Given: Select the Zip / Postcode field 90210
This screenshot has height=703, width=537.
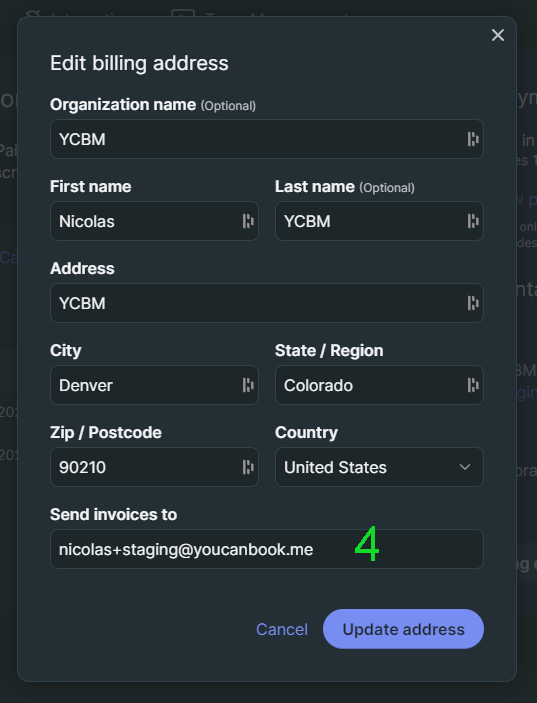Looking at the screenshot, I should [154, 467].
